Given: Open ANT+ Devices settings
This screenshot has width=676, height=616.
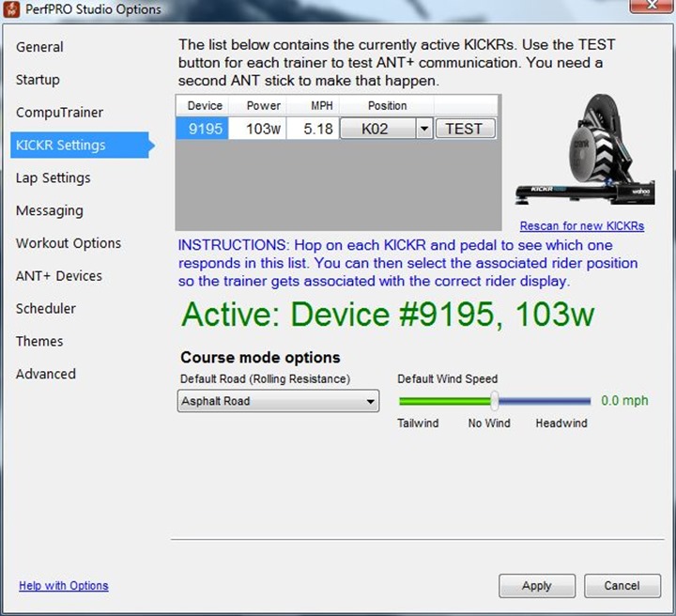Looking at the screenshot, I should (59, 276).
